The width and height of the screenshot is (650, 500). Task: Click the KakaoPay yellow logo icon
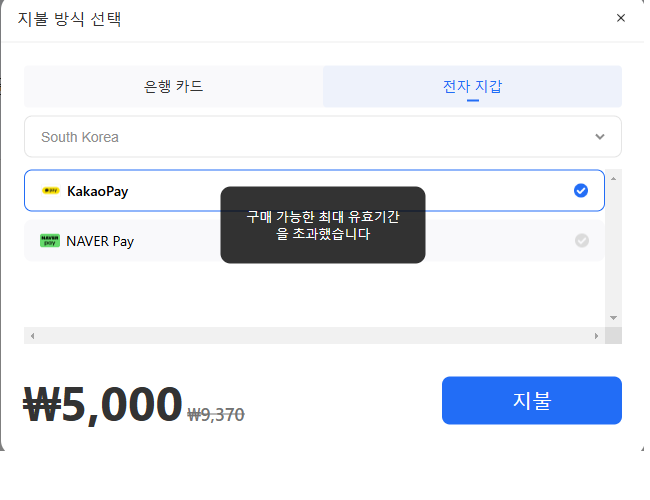pos(51,191)
